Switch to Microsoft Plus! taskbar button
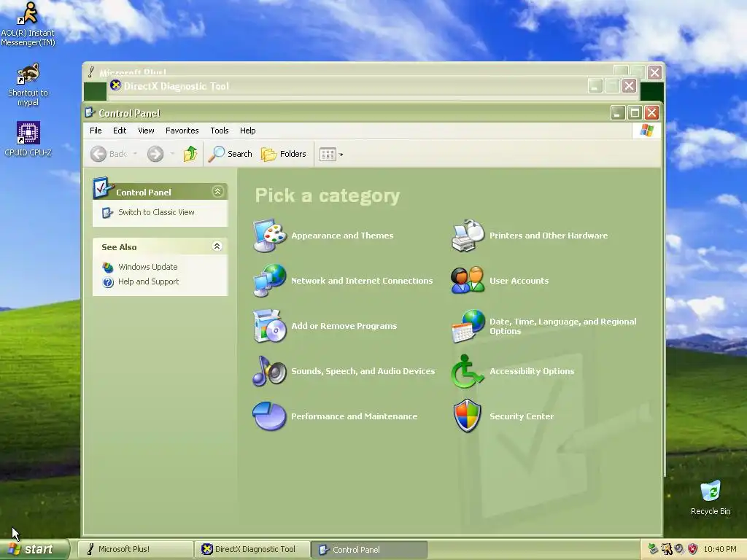This screenshot has width=747, height=560. tap(135, 550)
